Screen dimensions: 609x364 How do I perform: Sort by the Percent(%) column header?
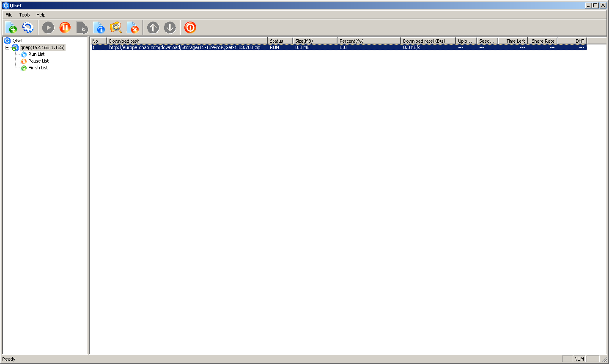click(369, 41)
